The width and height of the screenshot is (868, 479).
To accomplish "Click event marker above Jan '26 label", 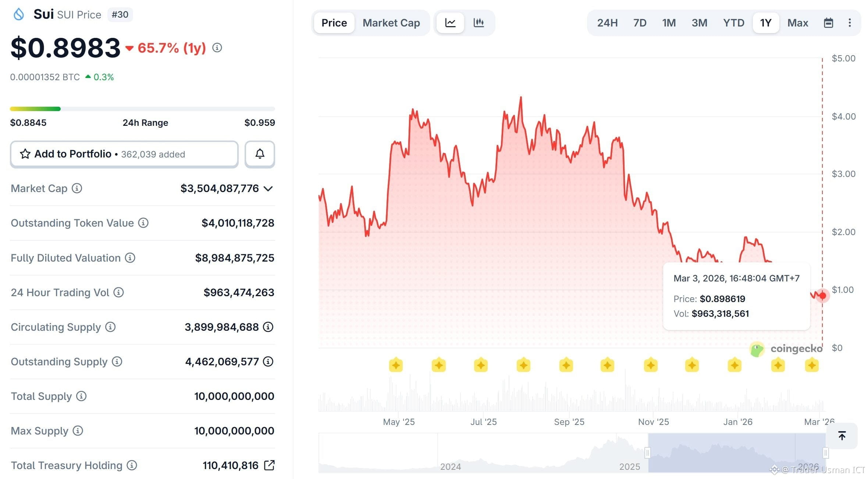I will tap(734, 365).
